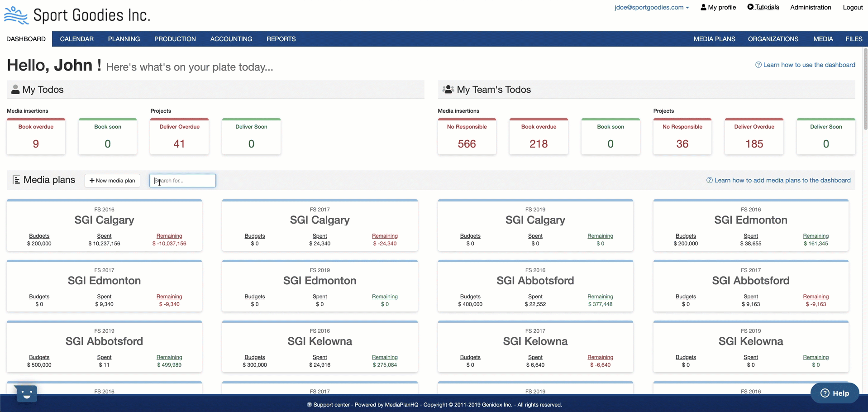Click the Media plans list icon
The image size is (868, 412).
[x=16, y=180]
